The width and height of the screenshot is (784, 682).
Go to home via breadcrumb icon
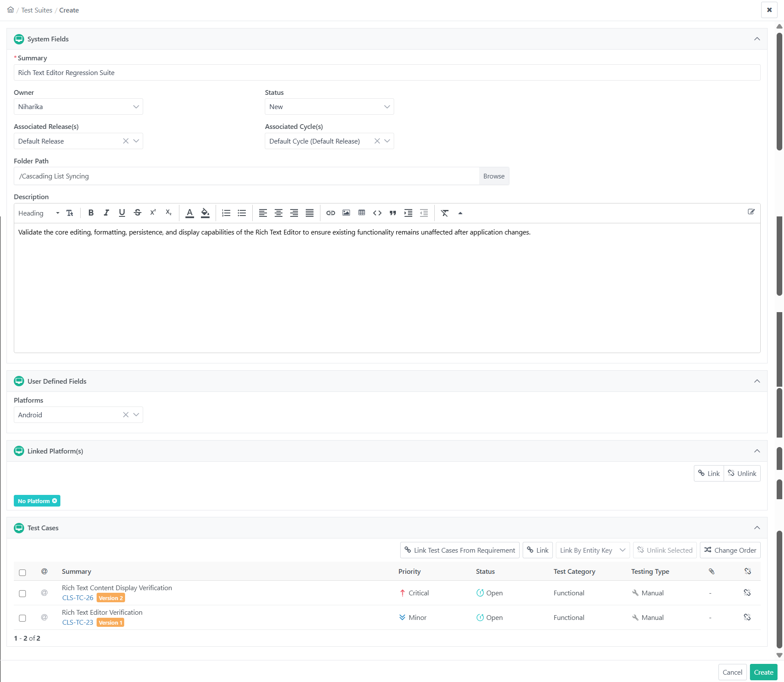pyautogui.click(x=11, y=9)
